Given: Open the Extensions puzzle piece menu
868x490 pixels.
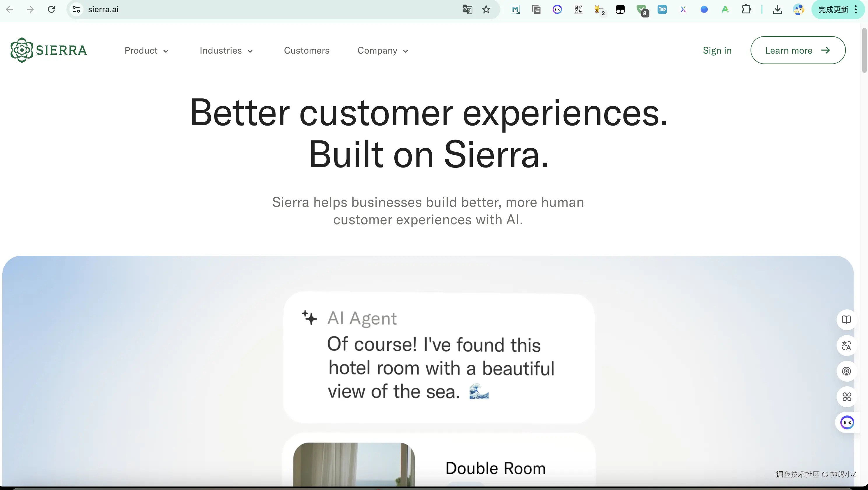Looking at the screenshot, I should tap(746, 9).
